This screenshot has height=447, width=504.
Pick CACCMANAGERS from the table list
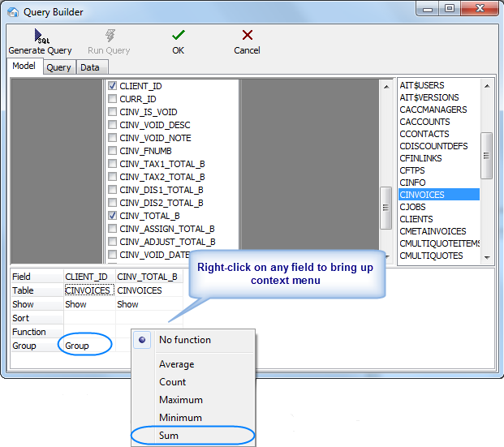pyautogui.click(x=439, y=110)
